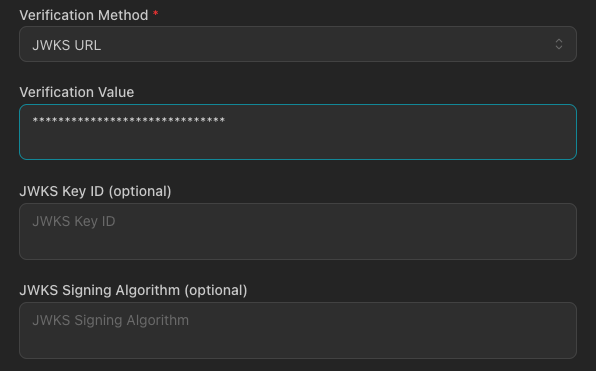Image resolution: width=596 pixels, height=371 pixels.
Task: Click the JWKS Signing Algorithm (optional) label
Action: click(133, 290)
